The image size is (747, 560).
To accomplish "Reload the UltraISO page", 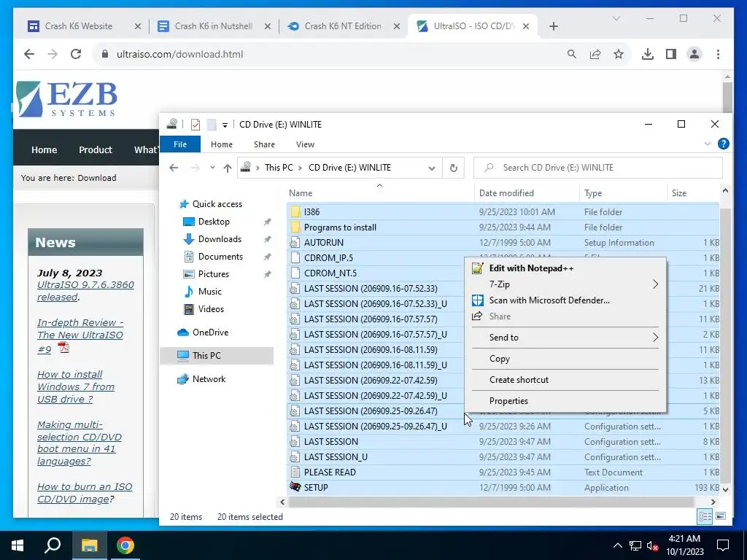I will 76,54.
